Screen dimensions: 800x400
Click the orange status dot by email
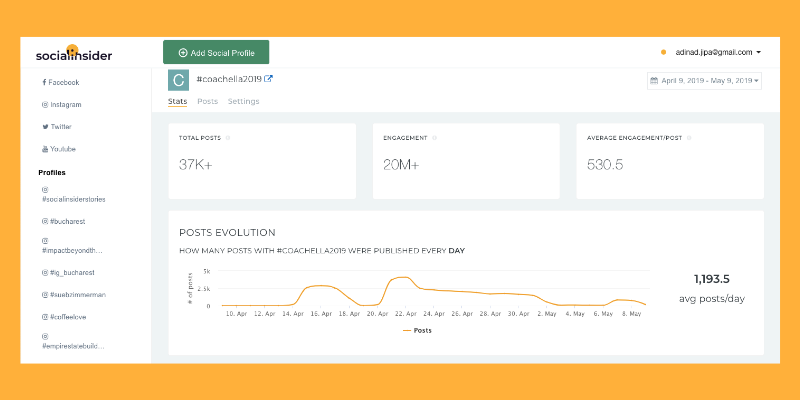pyautogui.click(x=663, y=52)
